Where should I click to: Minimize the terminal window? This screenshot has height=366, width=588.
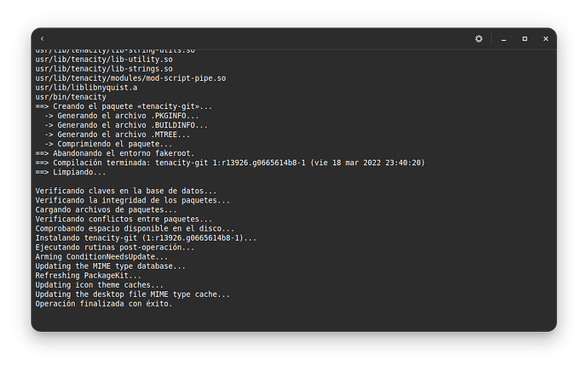tap(504, 39)
